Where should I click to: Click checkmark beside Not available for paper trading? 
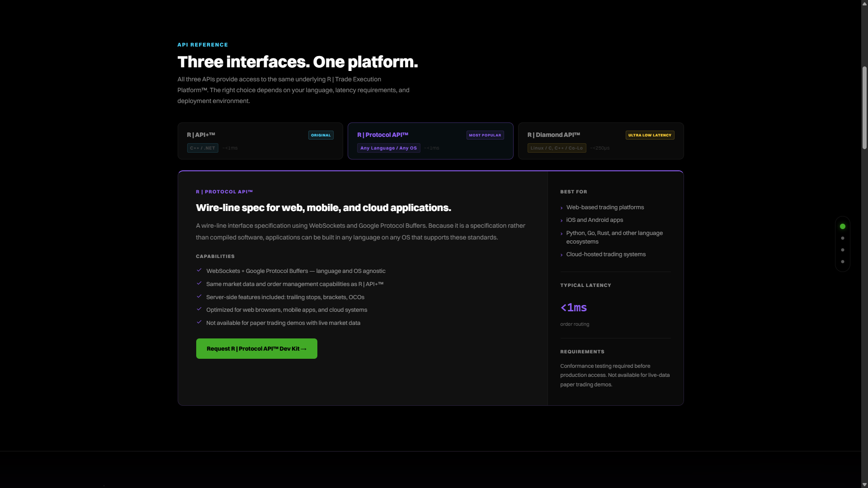tap(199, 322)
